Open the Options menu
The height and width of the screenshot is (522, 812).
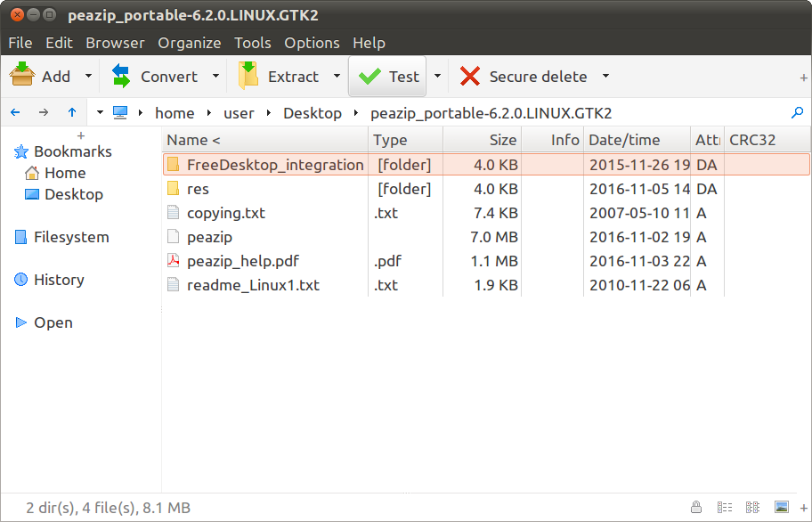point(313,43)
